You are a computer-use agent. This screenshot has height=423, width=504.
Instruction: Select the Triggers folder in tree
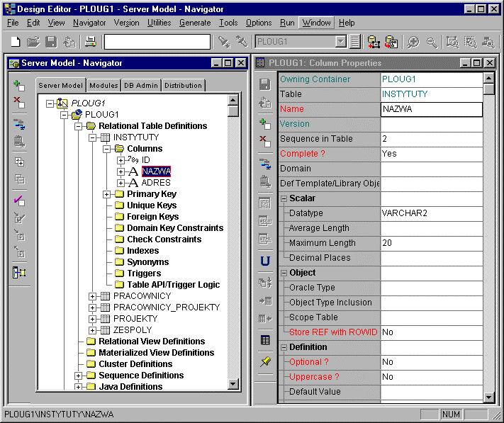pos(144,273)
